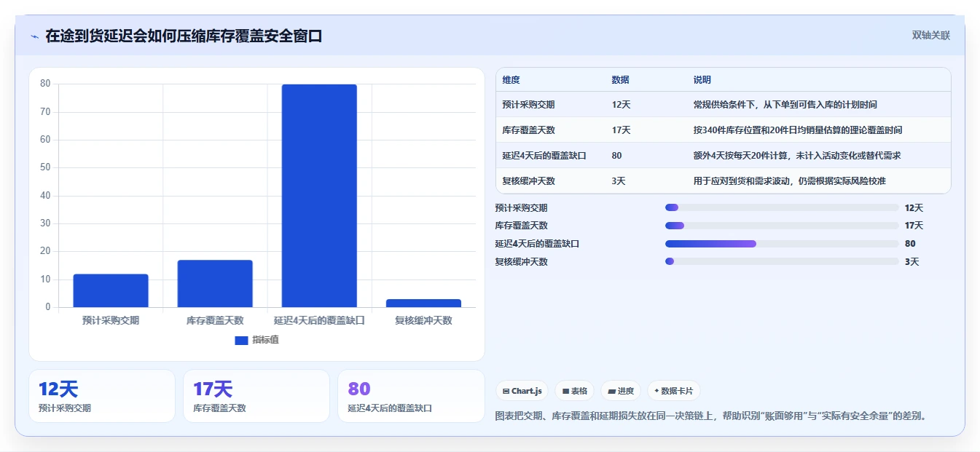Click the 复核缓冲天数 table row label

528,181
